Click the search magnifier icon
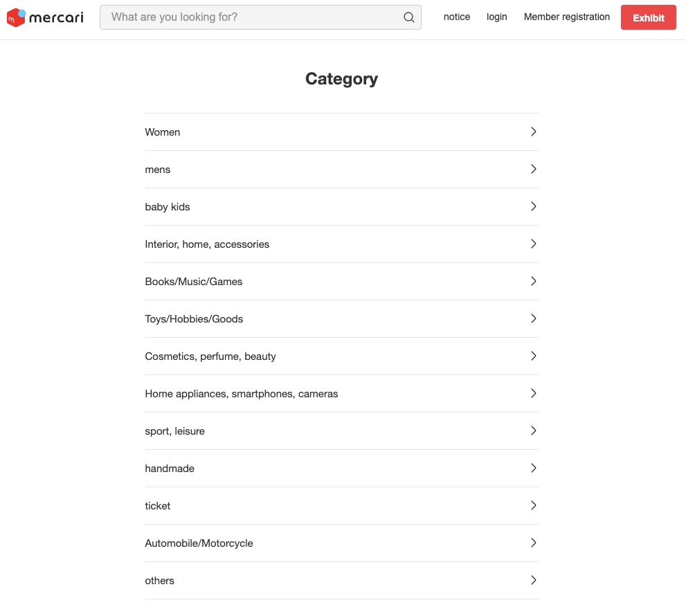686x616 pixels. (408, 17)
